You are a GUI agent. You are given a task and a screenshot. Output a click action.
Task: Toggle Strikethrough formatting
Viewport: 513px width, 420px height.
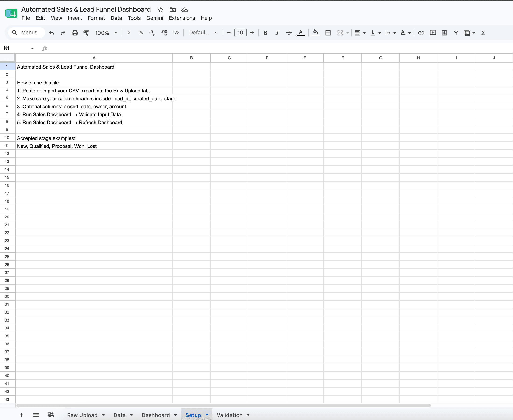289,33
